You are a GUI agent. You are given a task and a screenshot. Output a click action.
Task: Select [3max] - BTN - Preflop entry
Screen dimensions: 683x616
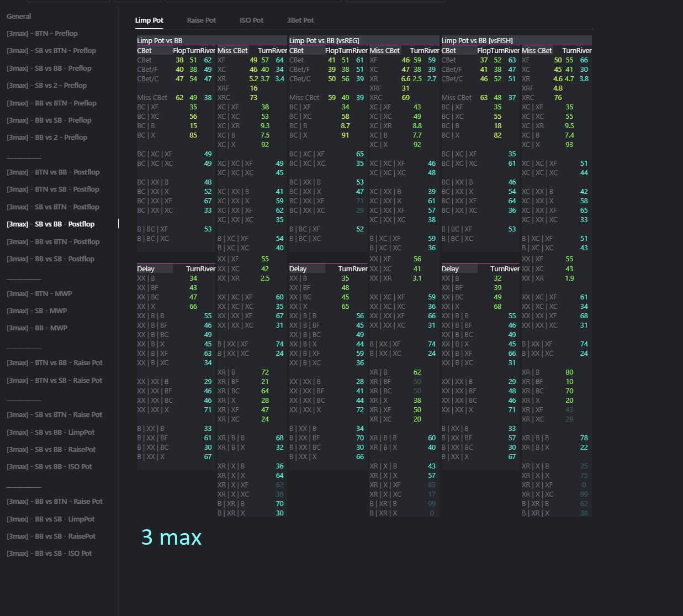(42, 34)
